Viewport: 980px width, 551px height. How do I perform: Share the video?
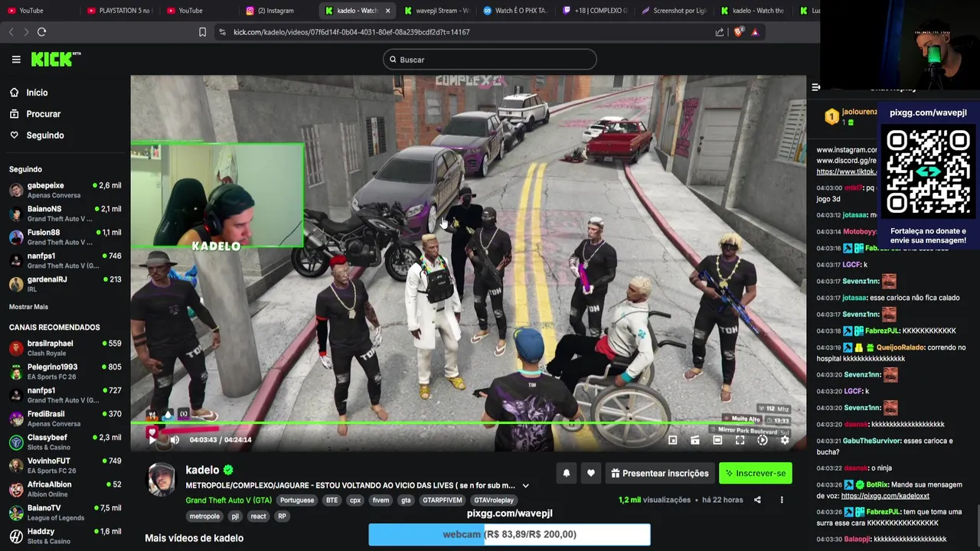pyautogui.click(x=757, y=500)
